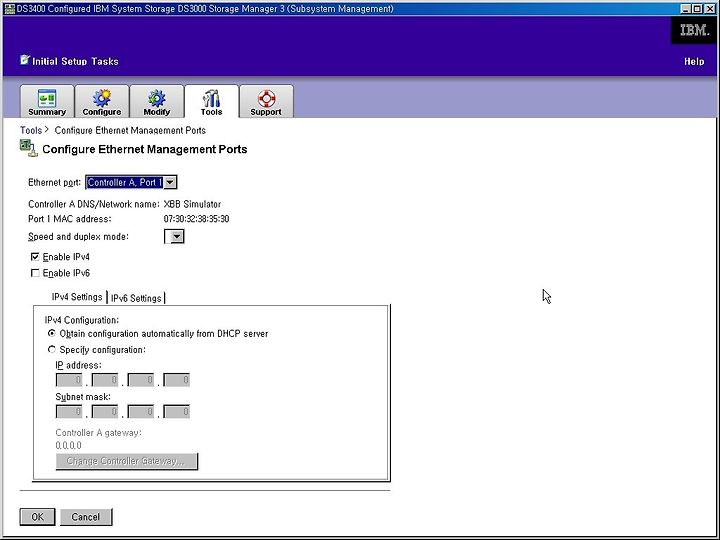Click the first IP address octet field
720x540 pixels.
pos(69,380)
